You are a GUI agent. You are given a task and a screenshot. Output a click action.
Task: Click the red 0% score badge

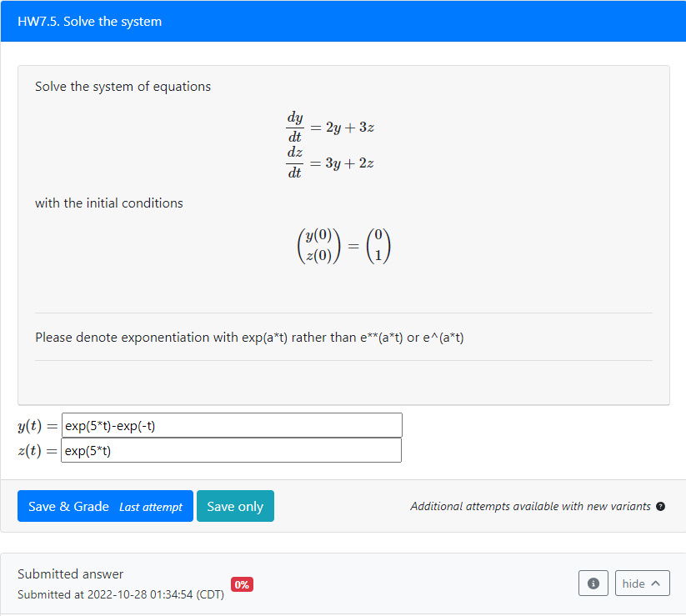[x=241, y=584]
